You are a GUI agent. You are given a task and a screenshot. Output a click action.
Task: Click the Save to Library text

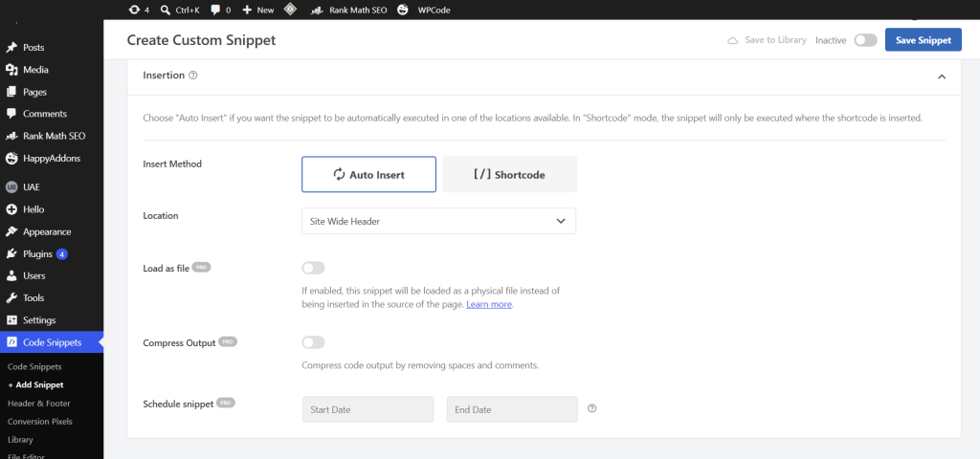[775, 40]
